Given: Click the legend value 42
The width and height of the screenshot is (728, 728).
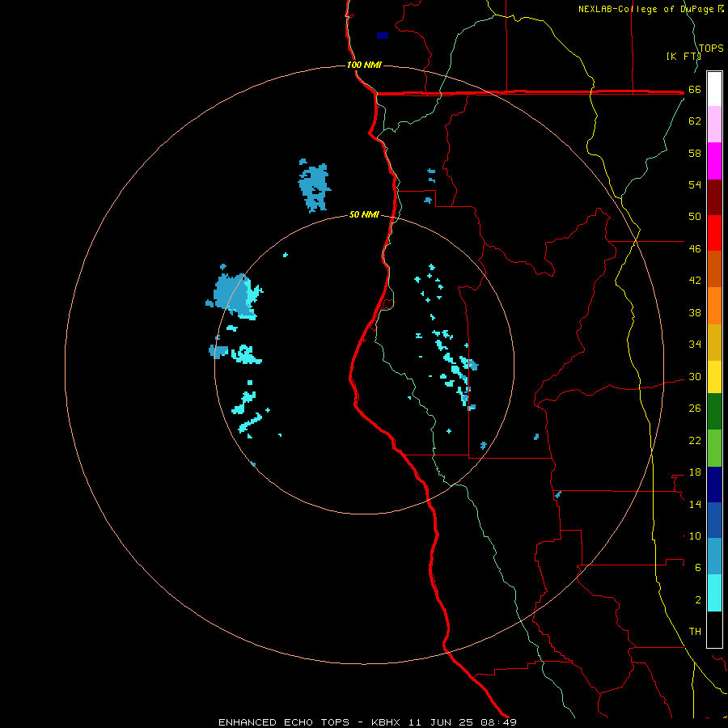Looking at the screenshot, I should (695, 281).
